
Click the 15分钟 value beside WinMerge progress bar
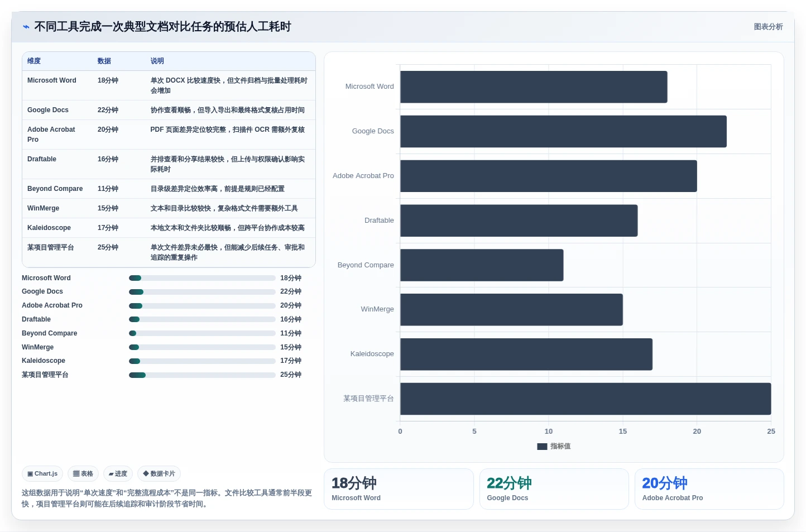291,347
